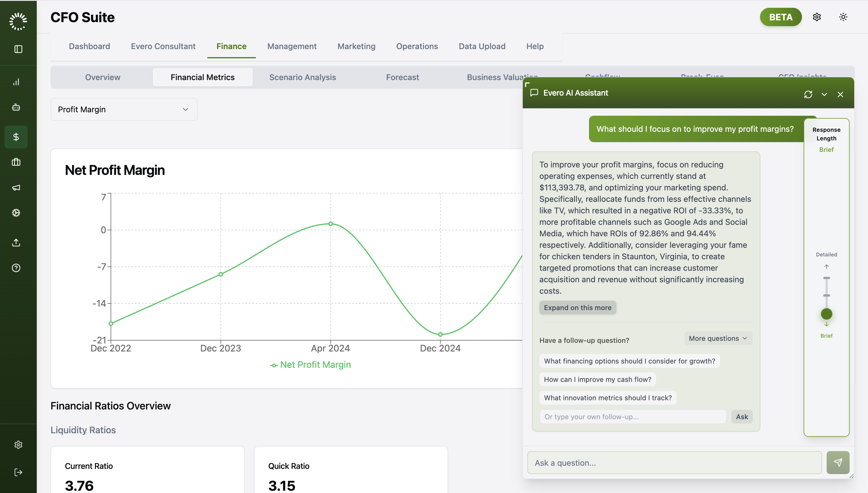Click the response length slider handle
The width and height of the screenshot is (868, 493).
(x=826, y=314)
